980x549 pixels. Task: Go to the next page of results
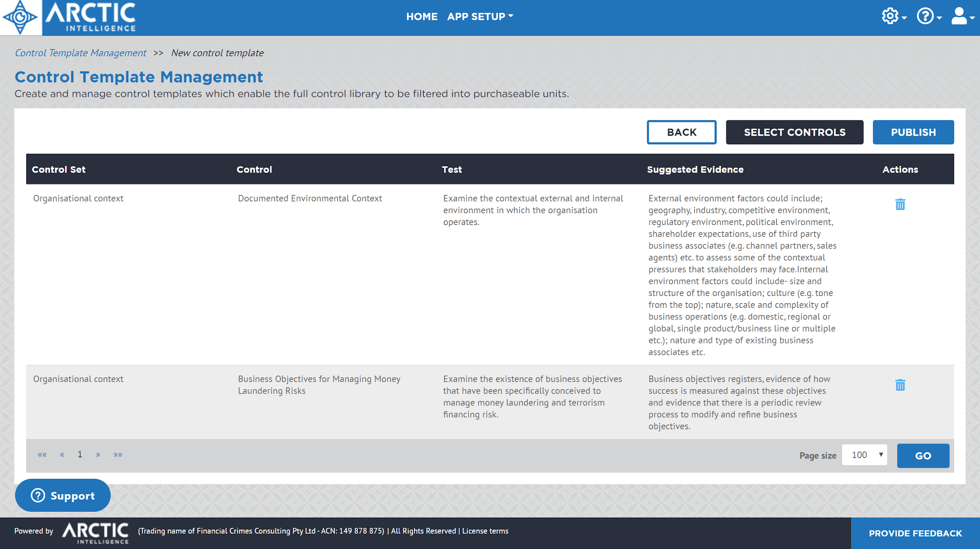(98, 454)
